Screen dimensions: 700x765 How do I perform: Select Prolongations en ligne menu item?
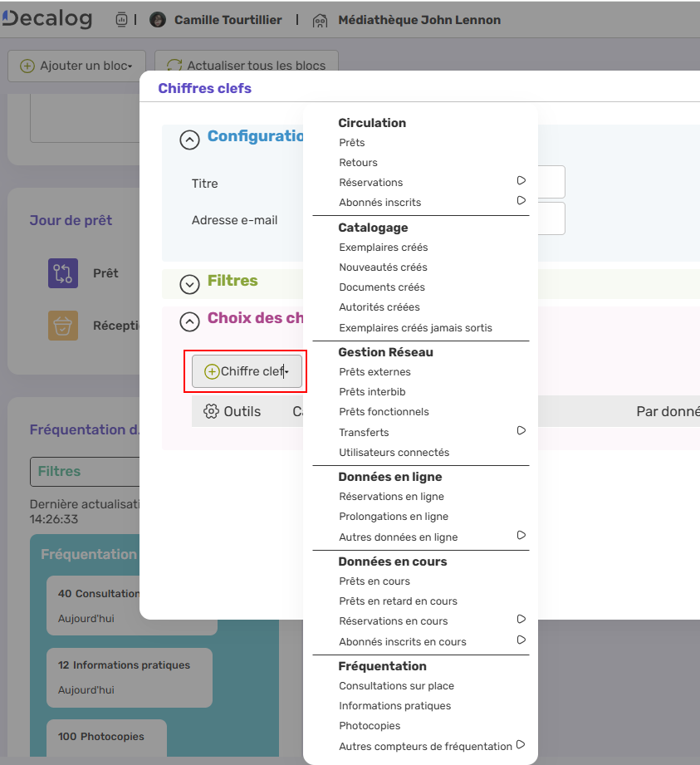pos(394,517)
